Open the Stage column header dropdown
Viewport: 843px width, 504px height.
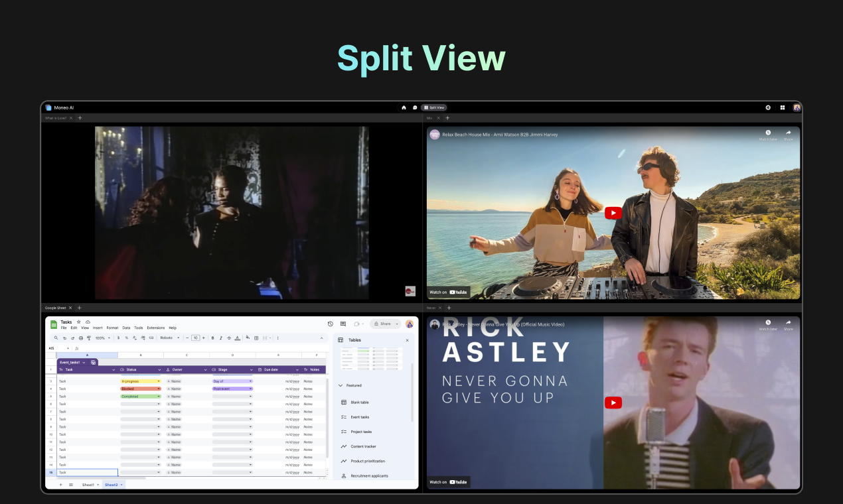(251, 369)
